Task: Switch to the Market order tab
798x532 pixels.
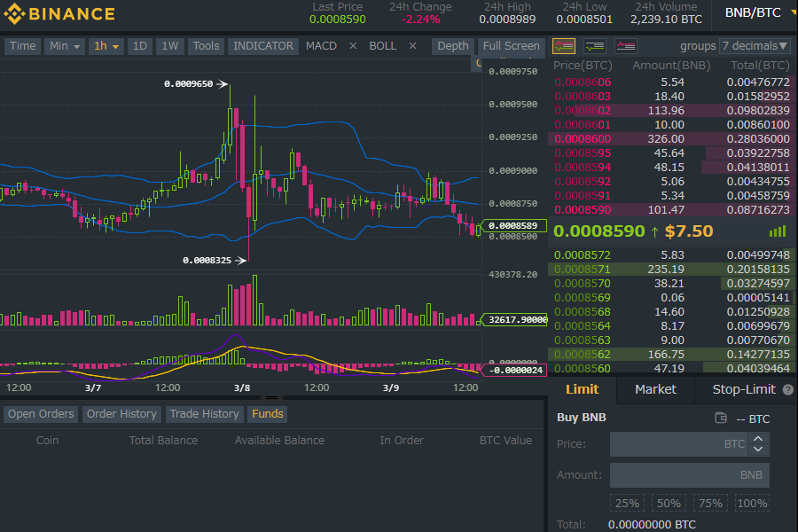Action: pyautogui.click(x=655, y=389)
